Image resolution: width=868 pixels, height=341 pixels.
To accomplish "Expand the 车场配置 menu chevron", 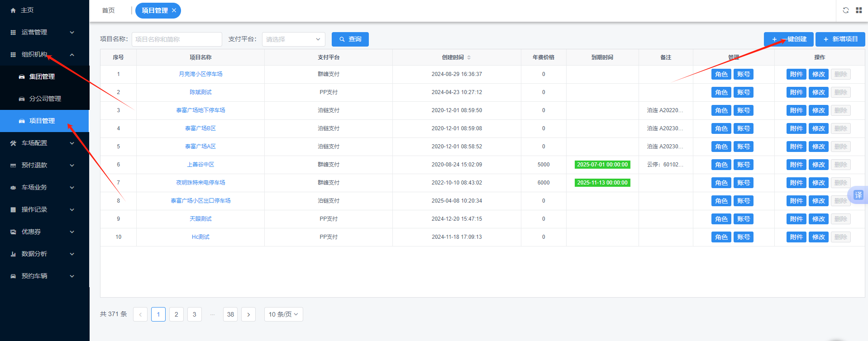I will tap(72, 143).
